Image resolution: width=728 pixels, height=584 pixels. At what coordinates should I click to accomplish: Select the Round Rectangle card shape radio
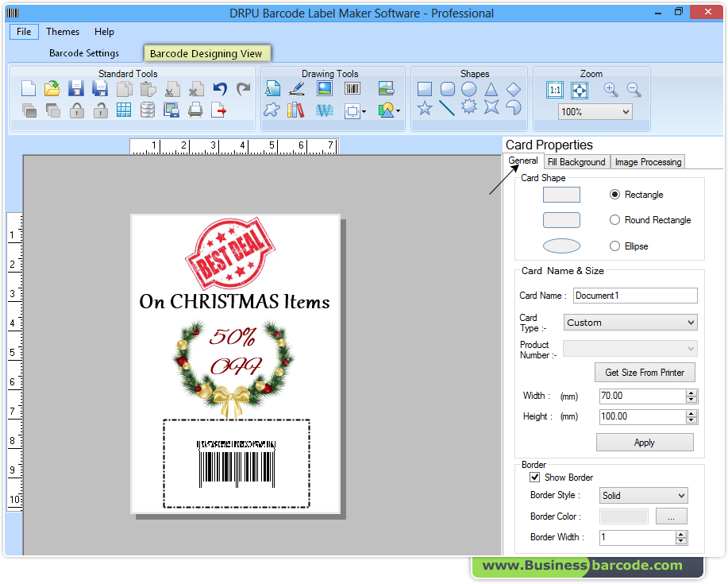(x=614, y=220)
